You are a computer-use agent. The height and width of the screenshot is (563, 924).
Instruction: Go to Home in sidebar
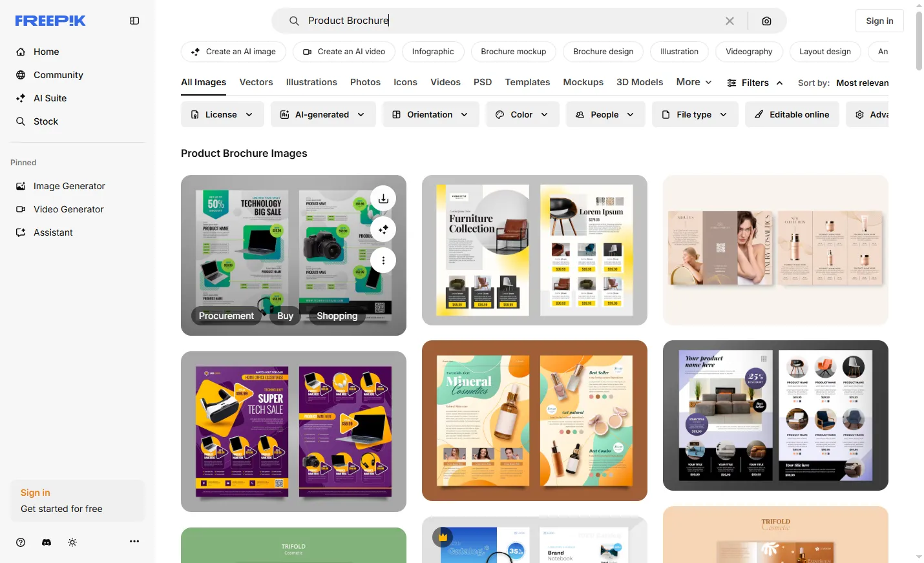pyautogui.click(x=46, y=52)
